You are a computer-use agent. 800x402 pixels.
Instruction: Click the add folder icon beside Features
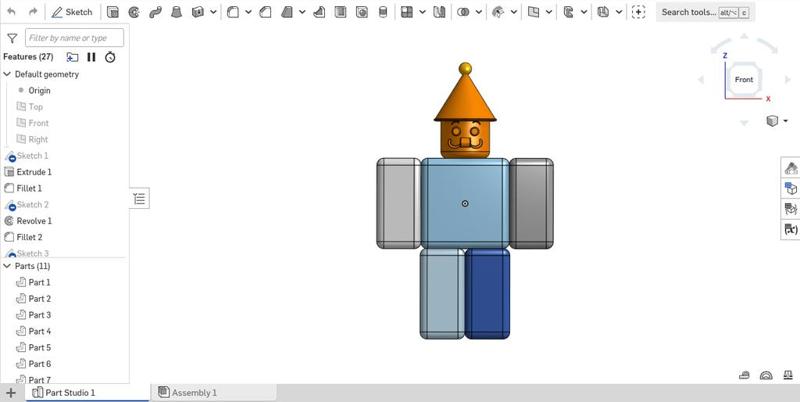(x=72, y=57)
